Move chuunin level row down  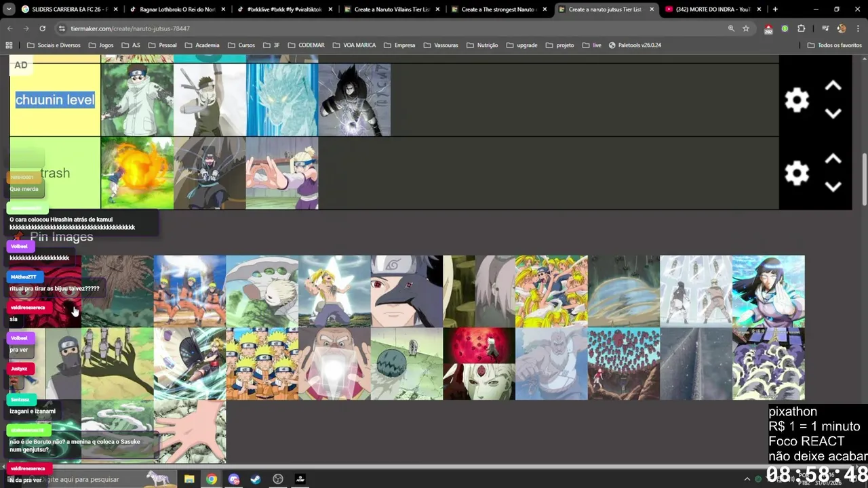click(x=833, y=114)
